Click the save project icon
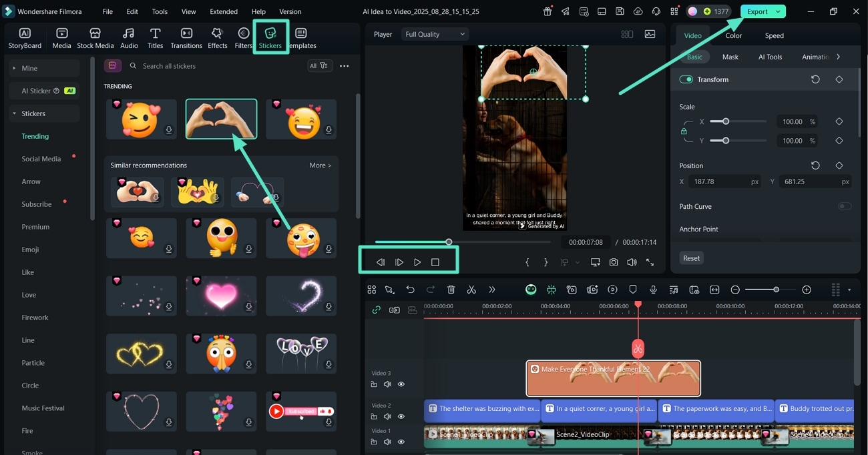The image size is (868, 455). point(620,11)
